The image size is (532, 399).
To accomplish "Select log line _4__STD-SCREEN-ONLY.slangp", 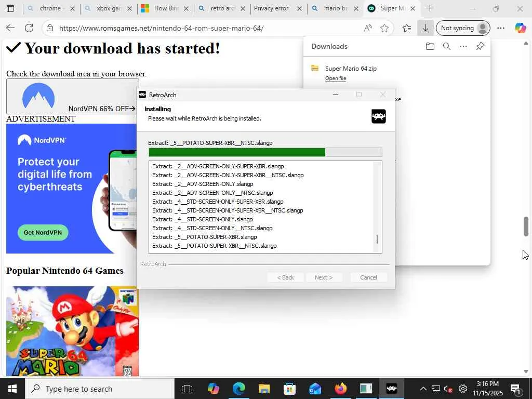I will [203, 219].
